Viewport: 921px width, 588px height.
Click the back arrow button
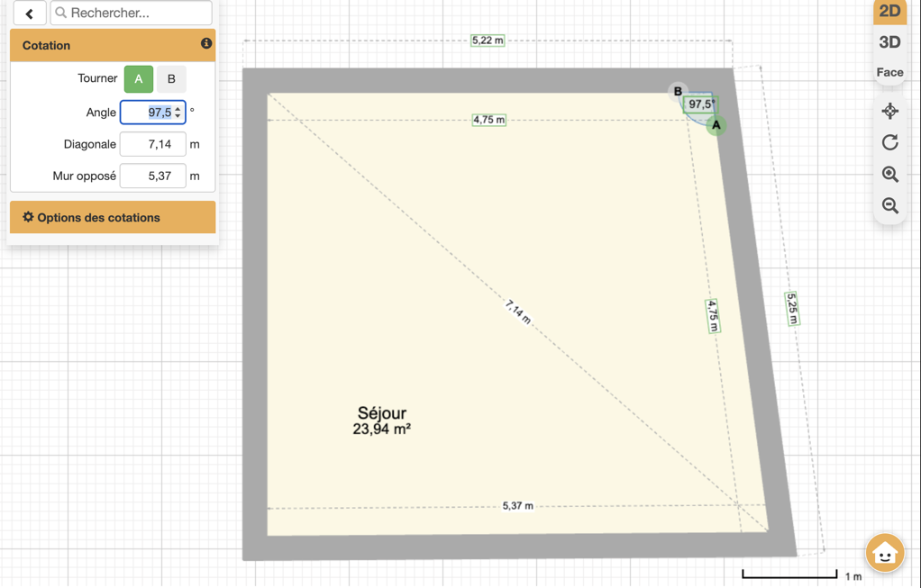[x=30, y=13]
